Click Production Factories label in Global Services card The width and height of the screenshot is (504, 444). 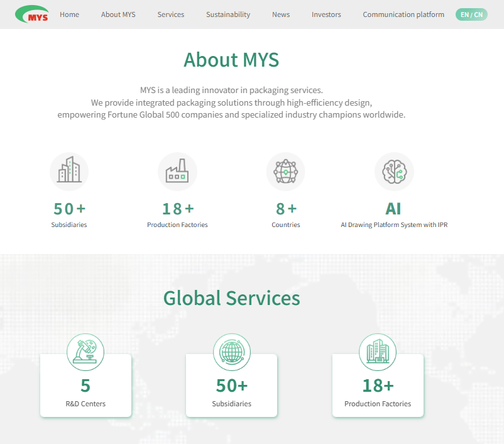(378, 404)
